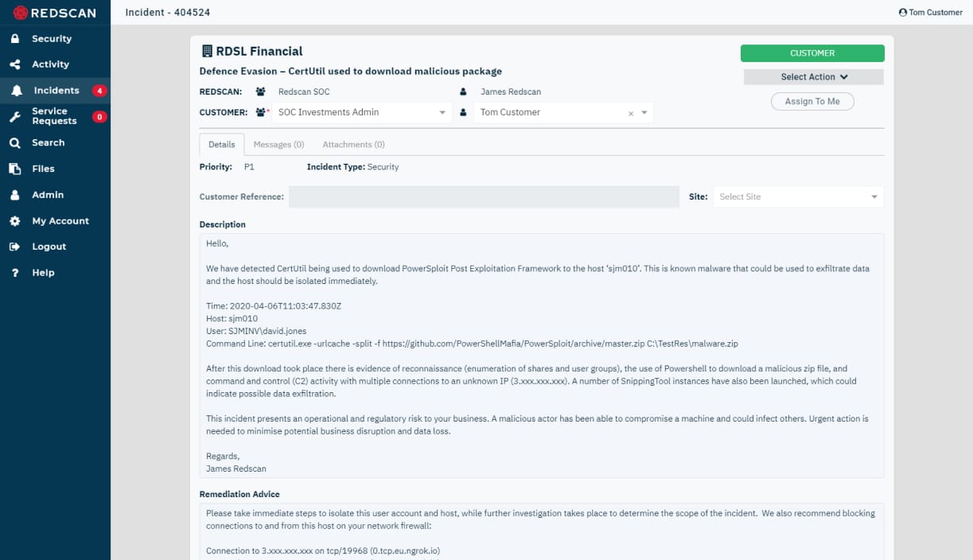Click the Search magnifier icon in sidebar
The image size is (973, 560).
[15, 143]
